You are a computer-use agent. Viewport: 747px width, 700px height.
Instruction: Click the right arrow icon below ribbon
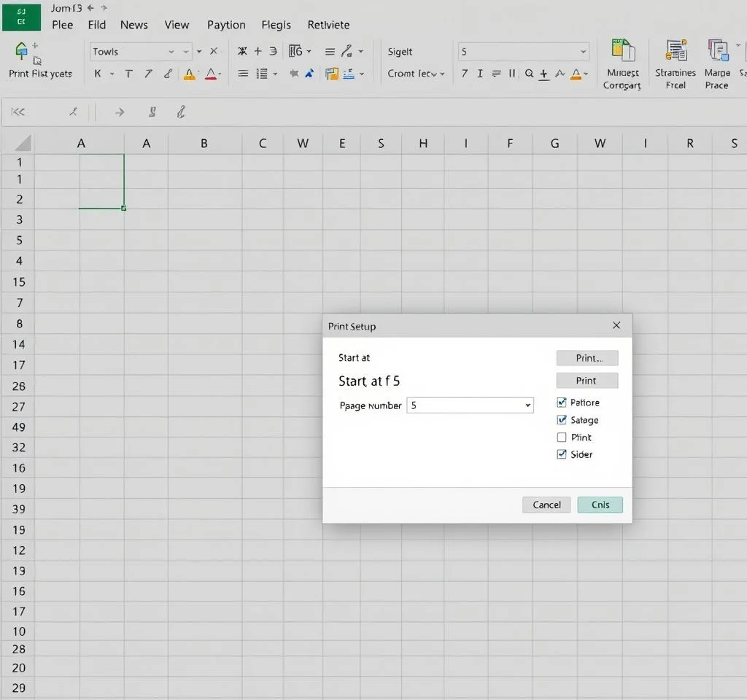click(x=120, y=112)
